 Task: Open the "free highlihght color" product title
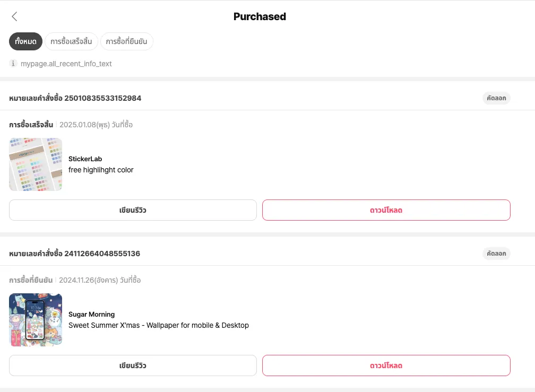coord(101,170)
